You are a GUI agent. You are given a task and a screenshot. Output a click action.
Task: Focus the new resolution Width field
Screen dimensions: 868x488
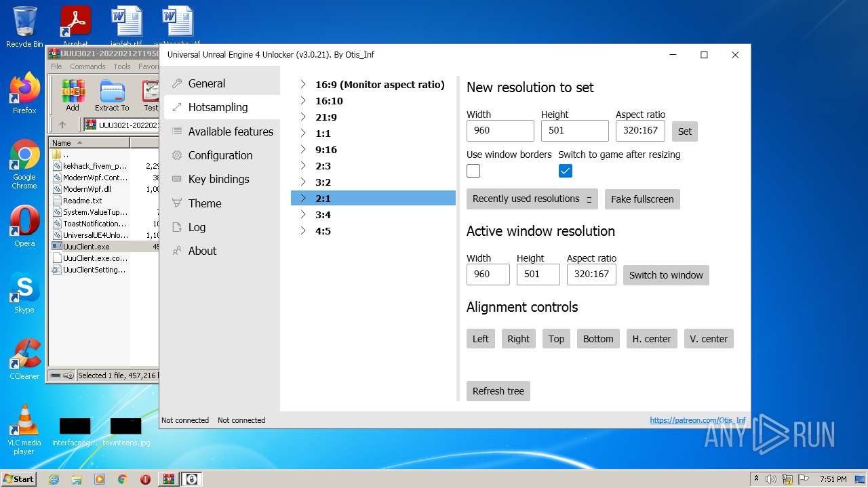tap(500, 131)
